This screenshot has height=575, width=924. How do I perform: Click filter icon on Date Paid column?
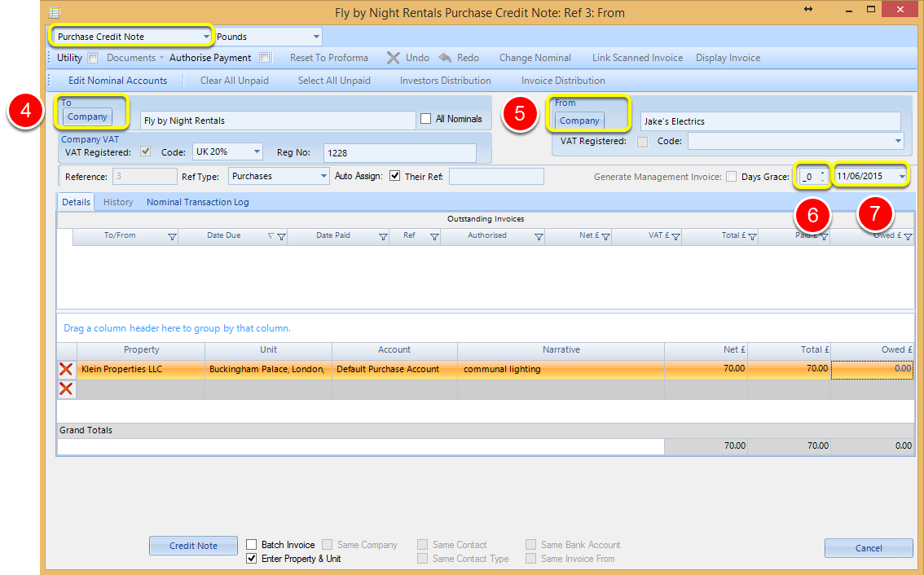coord(383,237)
